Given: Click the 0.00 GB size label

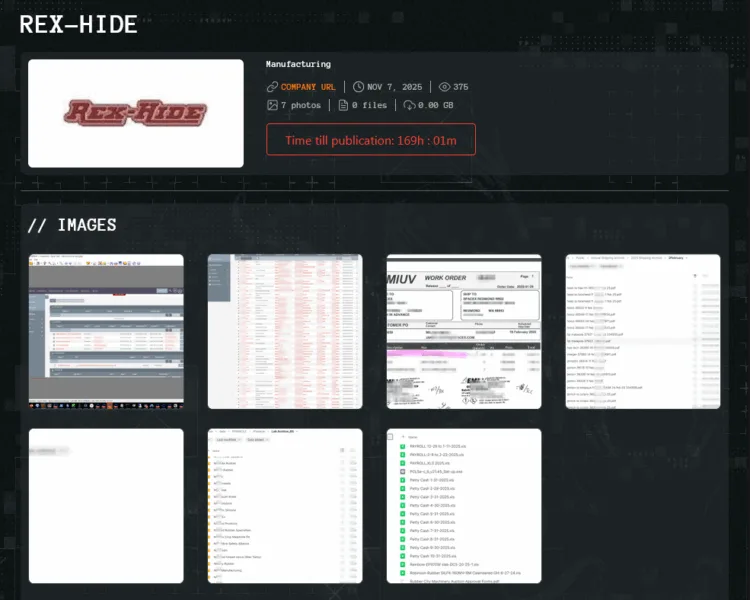Looking at the screenshot, I should [436, 105].
